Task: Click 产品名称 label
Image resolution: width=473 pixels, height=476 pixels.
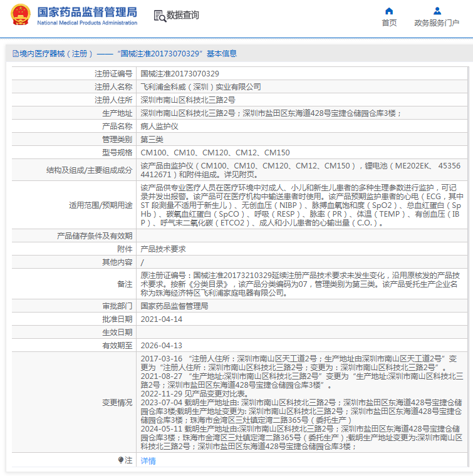Action: click(117, 127)
